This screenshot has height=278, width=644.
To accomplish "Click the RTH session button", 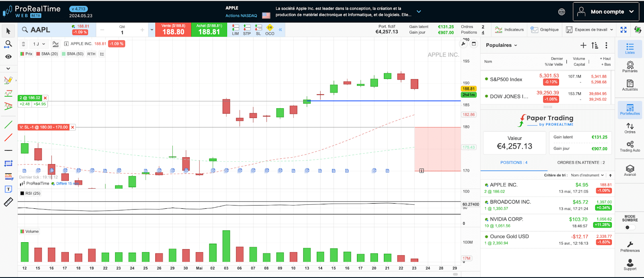I will (91, 54).
